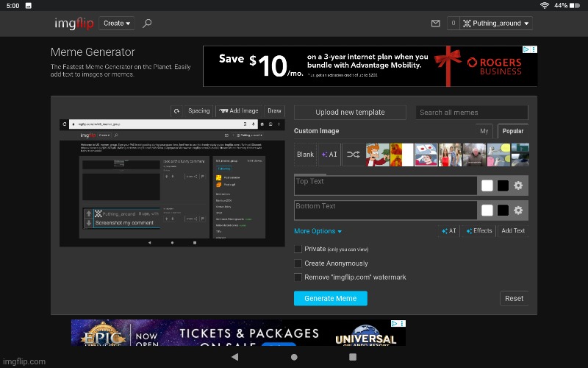This screenshot has height=368, width=588.
Task: Click the search magnifier icon in header
Action: coord(147,24)
